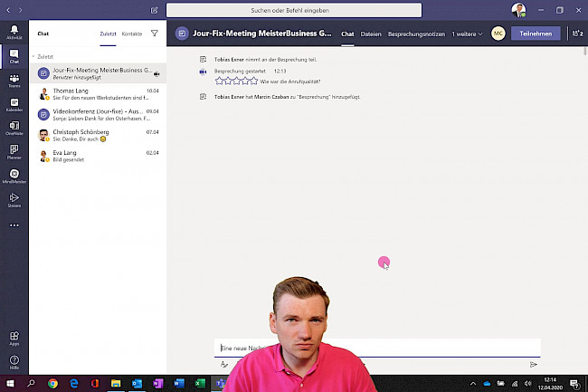Image resolution: width=588 pixels, height=392 pixels.
Task: Open Google Chrome from the Windows taskbar
Action: [52, 383]
